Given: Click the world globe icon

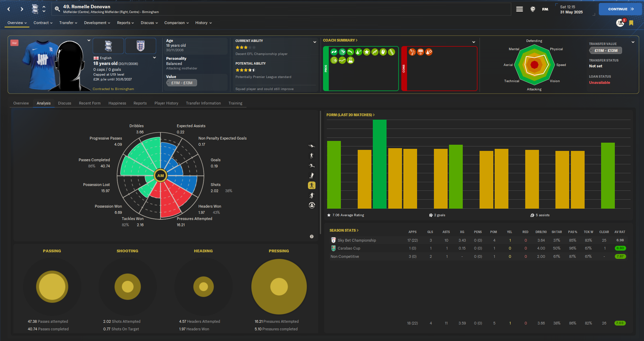Looking at the screenshot, I should (533, 9).
